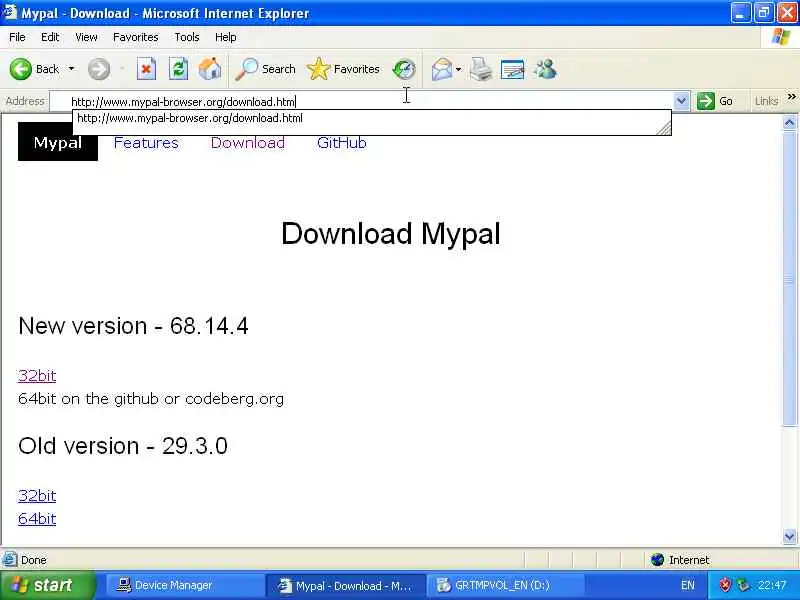Open the View menu
Screen dimensions: 800x600
(86, 37)
